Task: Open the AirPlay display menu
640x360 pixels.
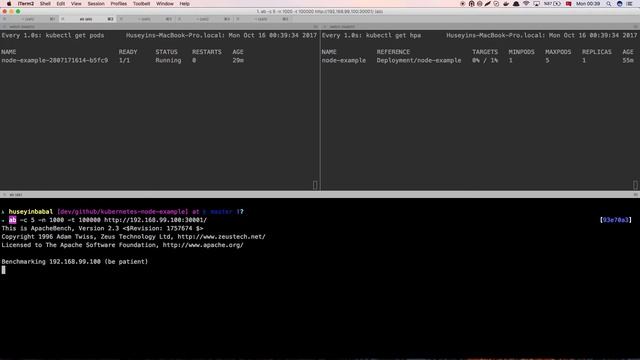Action: tap(536, 4)
